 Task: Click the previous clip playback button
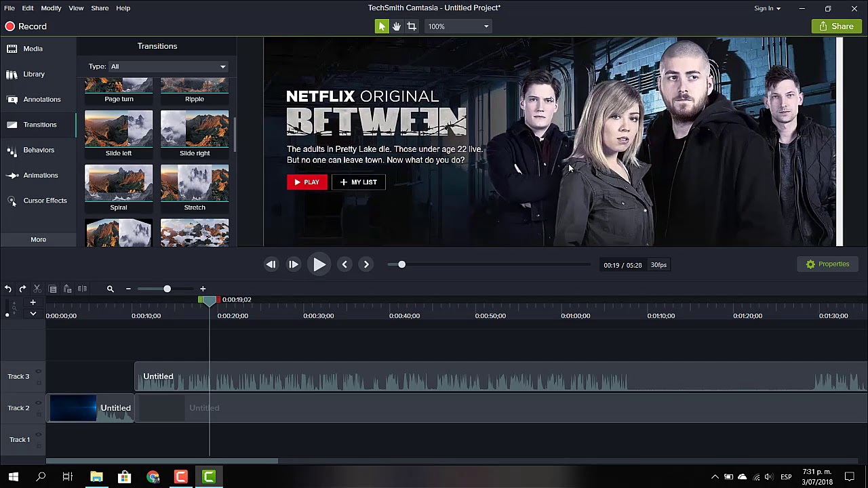tap(271, 264)
